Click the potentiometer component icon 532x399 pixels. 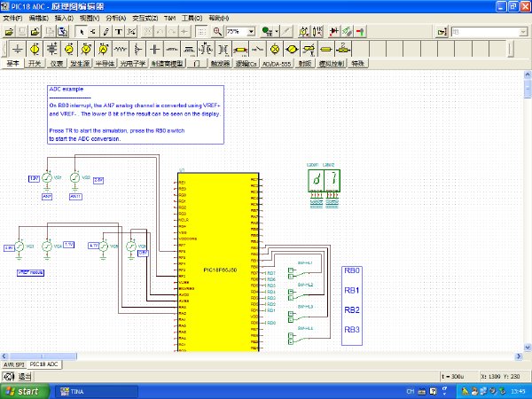pyautogui.click(x=137, y=49)
